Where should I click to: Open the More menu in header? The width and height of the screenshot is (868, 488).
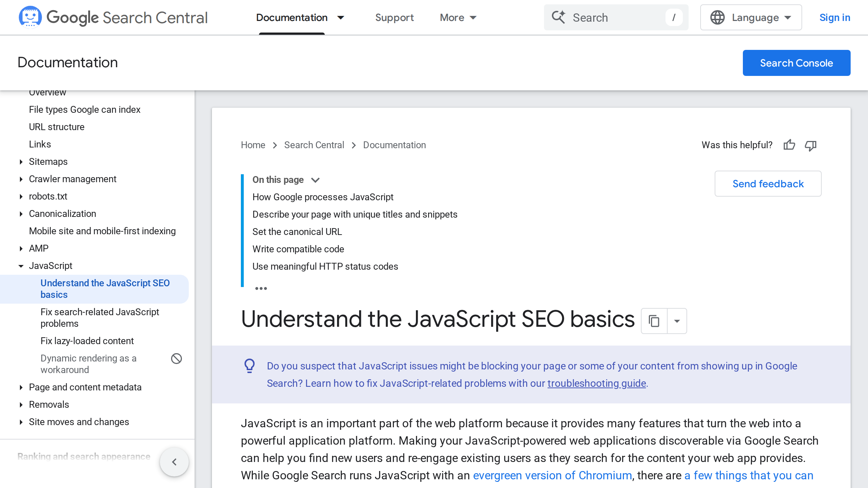(x=458, y=17)
